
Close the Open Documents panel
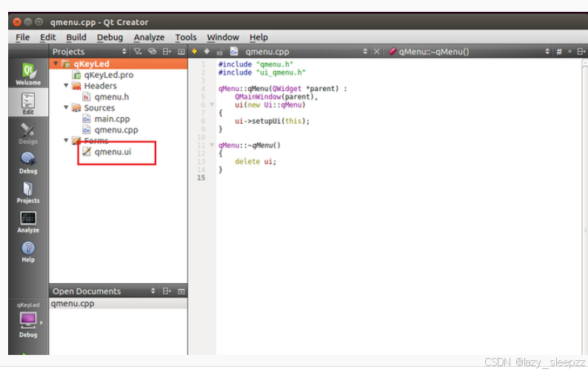(181, 291)
